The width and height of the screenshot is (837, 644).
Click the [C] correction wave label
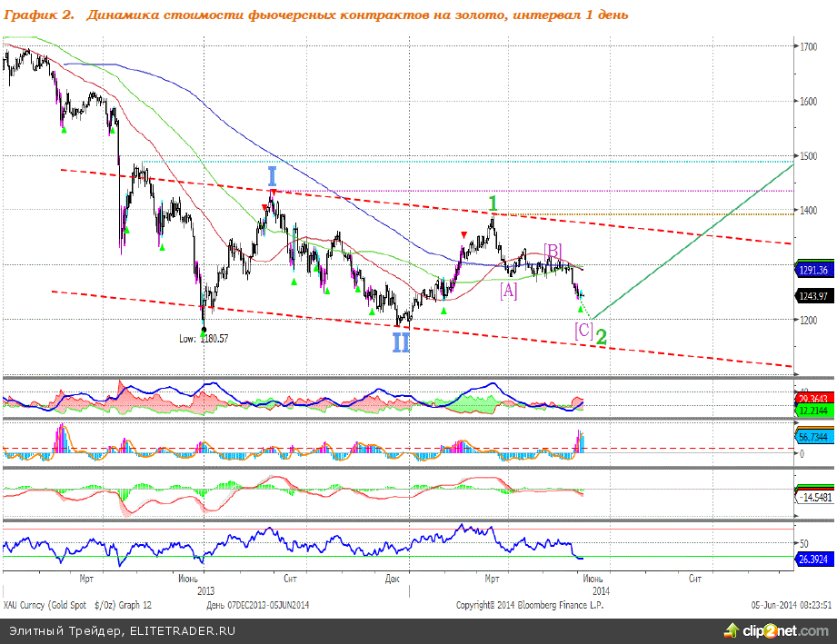(x=583, y=331)
